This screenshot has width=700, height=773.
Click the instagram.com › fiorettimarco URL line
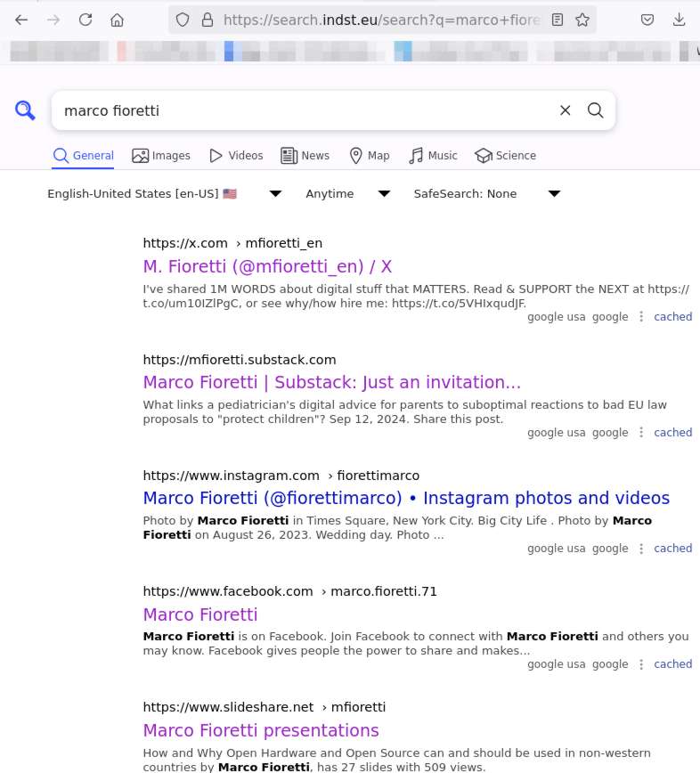[x=281, y=476]
